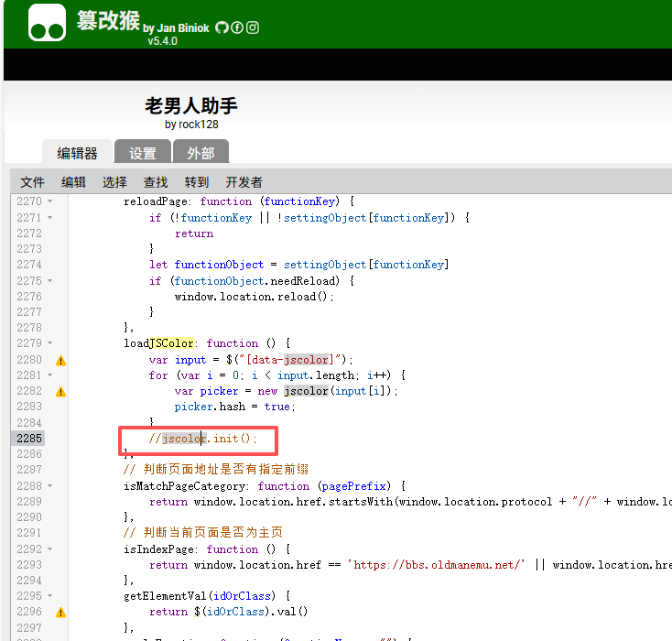Image resolution: width=672 pixels, height=641 pixels.
Task: Click 'getElementVal' function name
Action: [165, 596]
